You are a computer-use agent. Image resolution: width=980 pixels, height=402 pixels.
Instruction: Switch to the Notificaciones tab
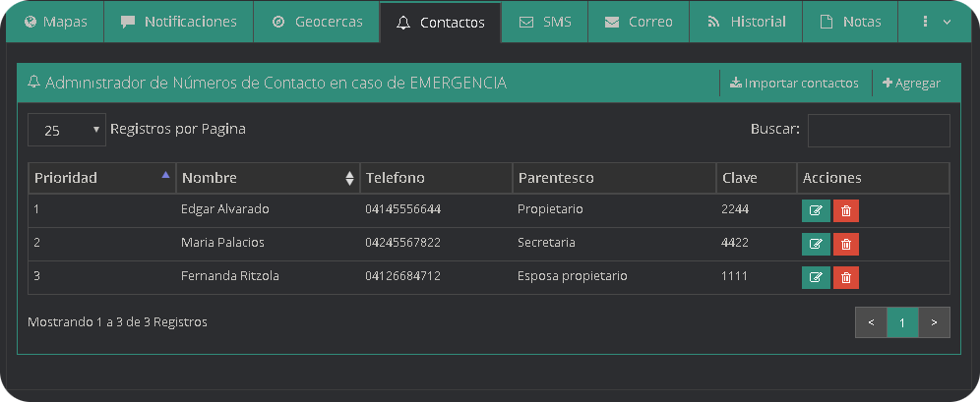point(179,22)
